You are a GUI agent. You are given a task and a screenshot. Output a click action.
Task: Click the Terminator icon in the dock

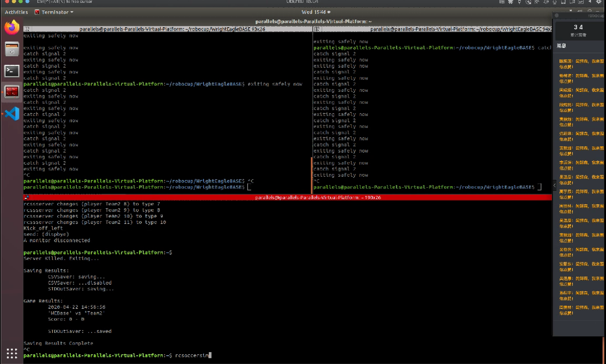click(x=12, y=92)
